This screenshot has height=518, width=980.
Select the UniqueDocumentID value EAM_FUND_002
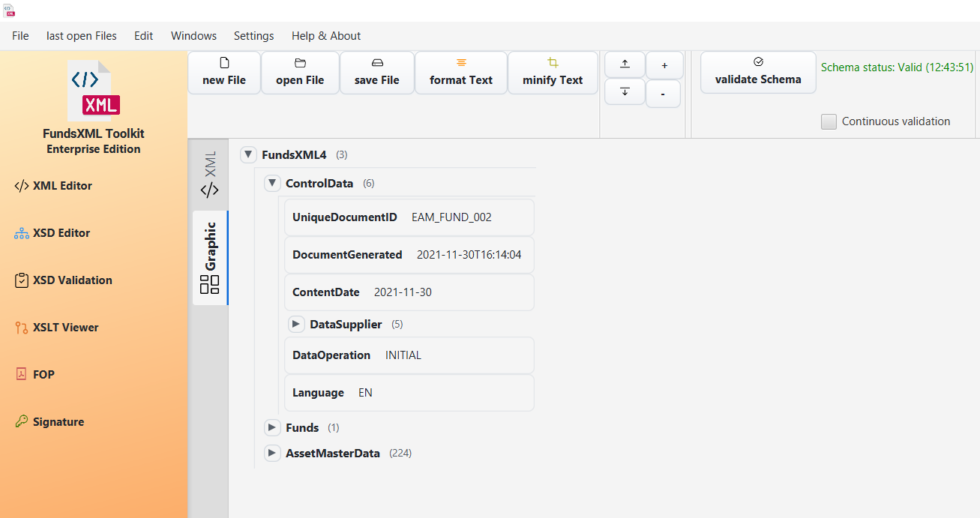coord(452,217)
